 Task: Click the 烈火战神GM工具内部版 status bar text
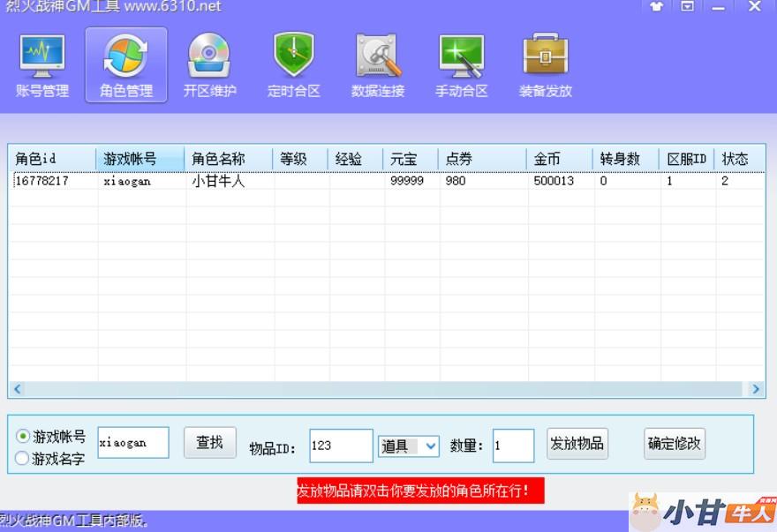[74, 521]
